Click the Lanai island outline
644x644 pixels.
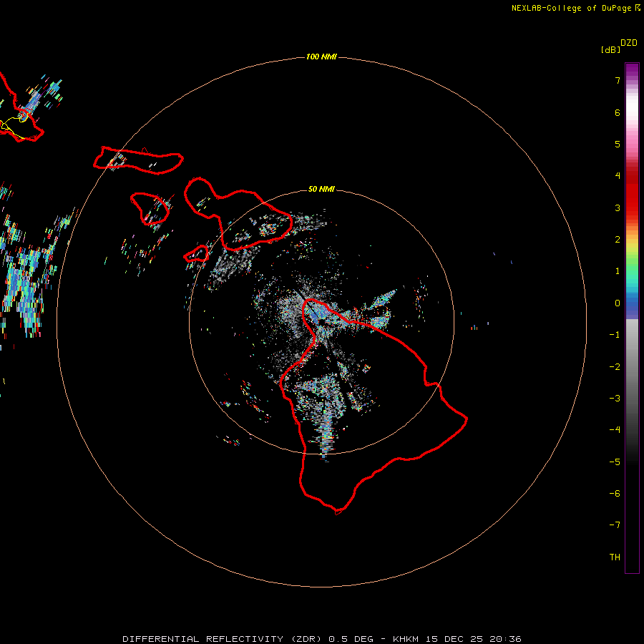click(x=150, y=208)
